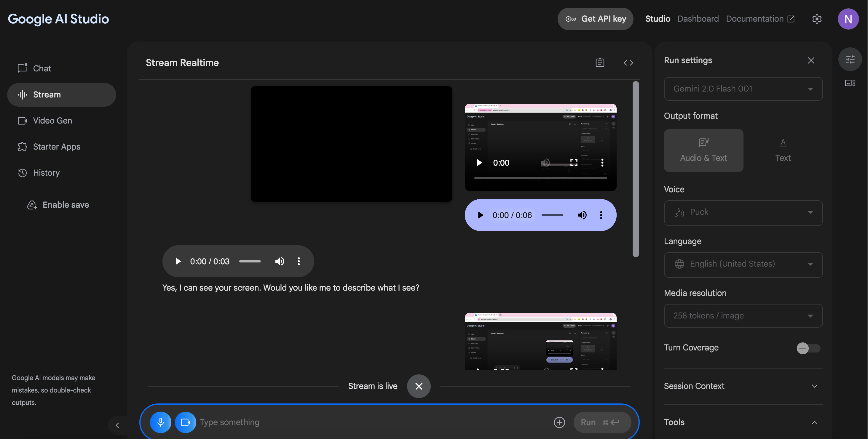Screen dimensions: 868x439
Task: Open the settings gear icon
Action: pyautogui.click(x=816, y=19)
